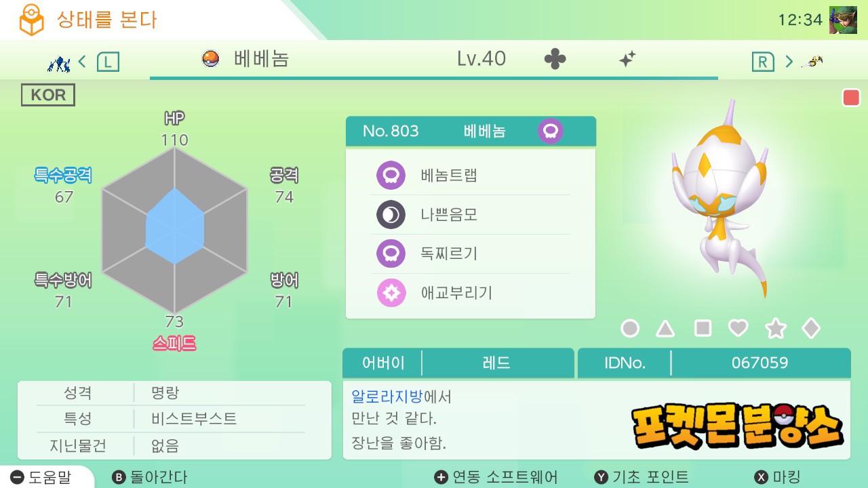Toggle the heart marking
Screen dimensions: 868x488
pos(738,329)
